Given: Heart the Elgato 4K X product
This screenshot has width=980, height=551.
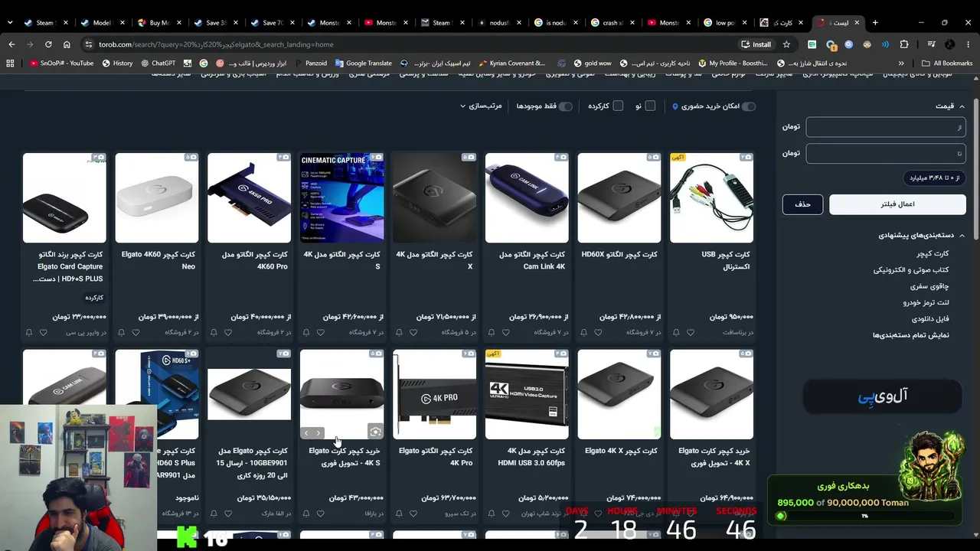Looking at the screenshot, I should (413, 332).
